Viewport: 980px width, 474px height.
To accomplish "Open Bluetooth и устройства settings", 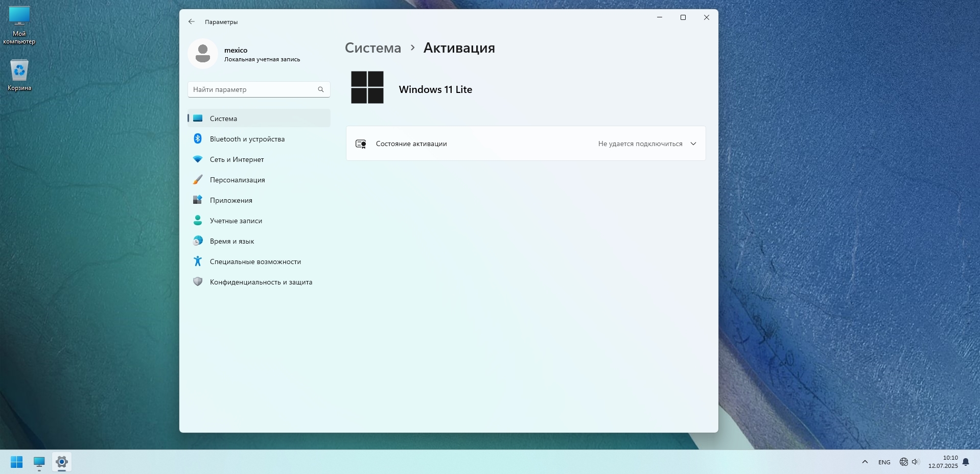I will tap(259, 139).
